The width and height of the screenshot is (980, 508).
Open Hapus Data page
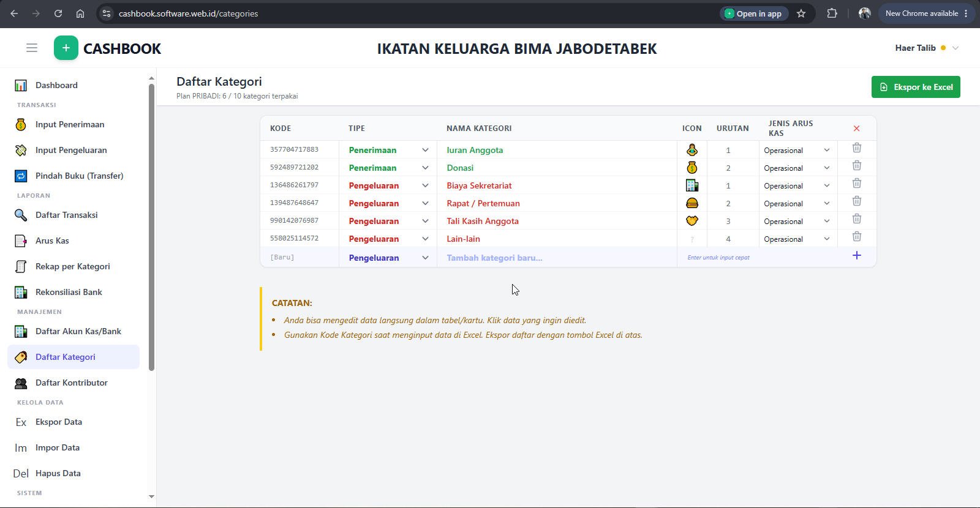point(73,473)
